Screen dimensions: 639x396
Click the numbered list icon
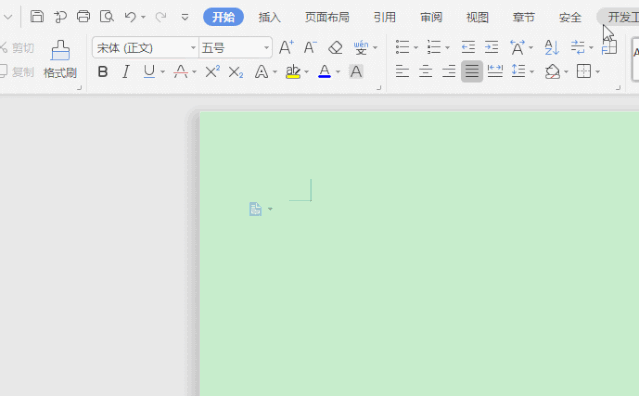coord(434,47)
